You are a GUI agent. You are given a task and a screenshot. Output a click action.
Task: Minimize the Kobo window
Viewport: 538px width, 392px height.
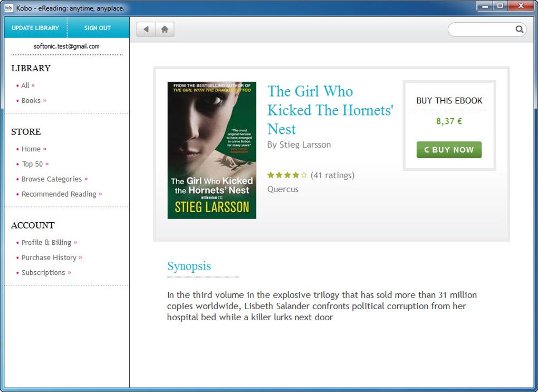[485, 6]
